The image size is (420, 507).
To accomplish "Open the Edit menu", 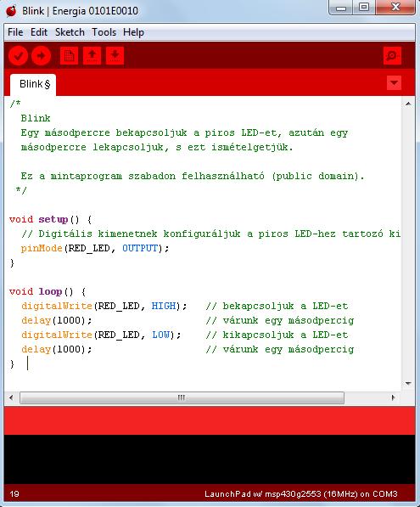I will point(39,32).
